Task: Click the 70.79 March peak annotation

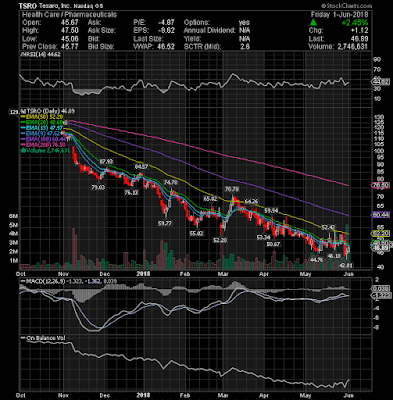Action: click(232, 189)
